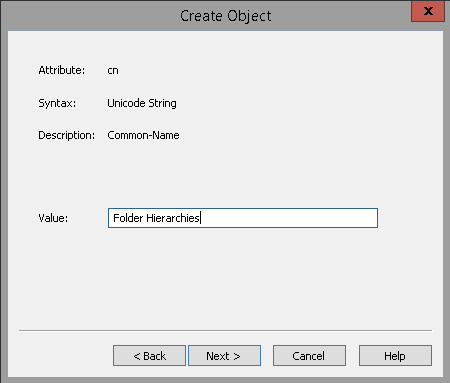Click the 'Value:' label
The height and width of the screenshot is (383, 450).
coord(53,218)
